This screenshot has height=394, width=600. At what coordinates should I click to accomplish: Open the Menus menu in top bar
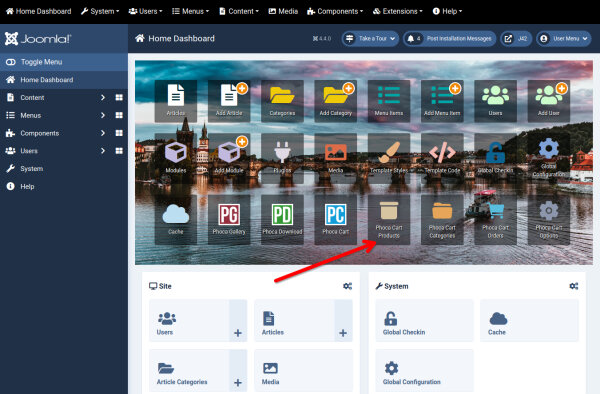coord(191,11)
